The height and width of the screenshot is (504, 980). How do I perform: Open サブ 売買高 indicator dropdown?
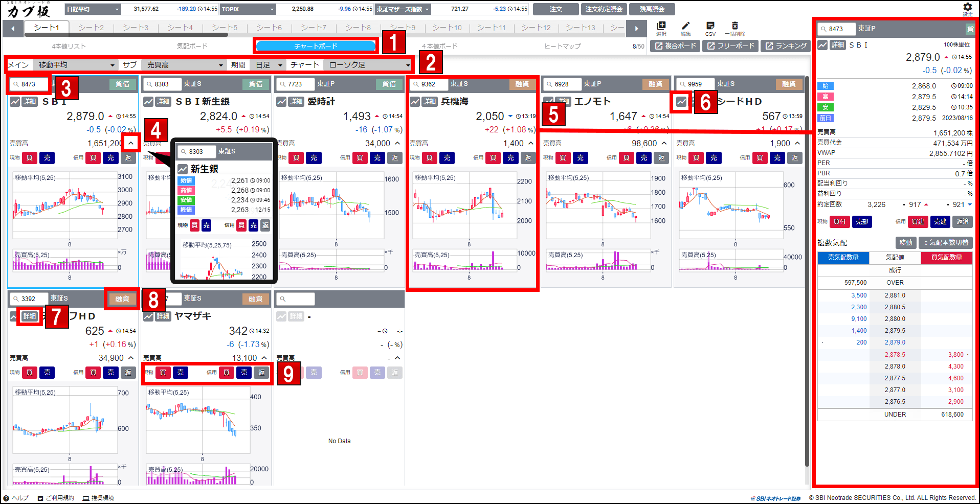[183, 65]
